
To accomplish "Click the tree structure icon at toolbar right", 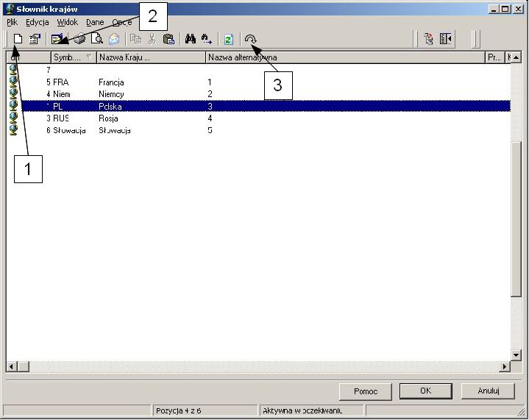I will [x=429, y=39].
